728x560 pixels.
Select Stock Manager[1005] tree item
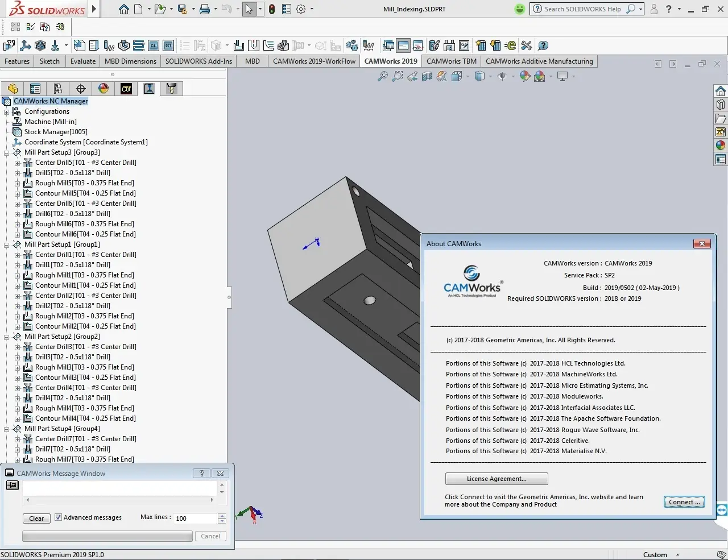point(56,132)
